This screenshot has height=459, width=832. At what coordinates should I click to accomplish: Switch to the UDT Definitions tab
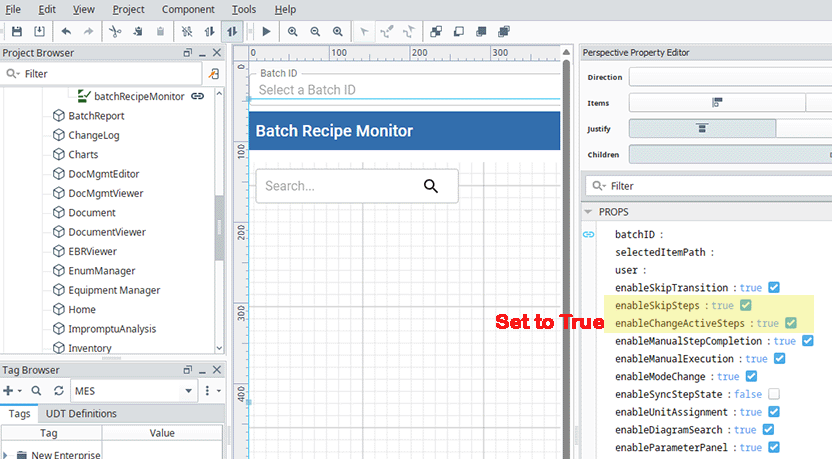pos(79,414)
